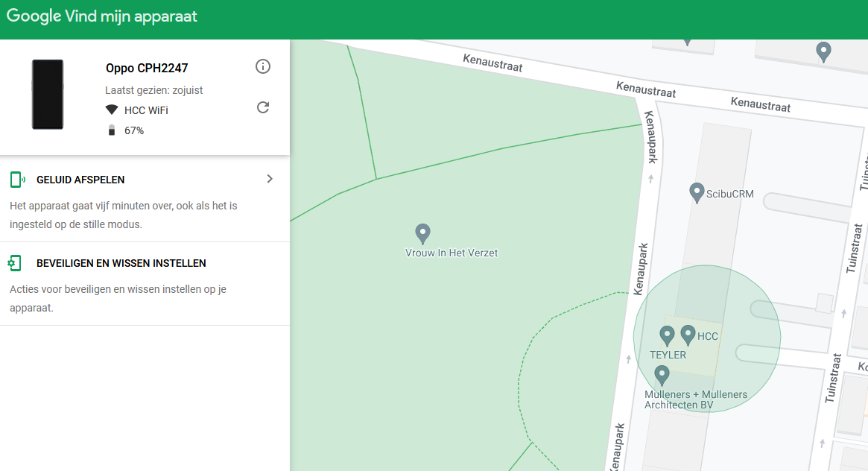Click the secure device lock icon
Viewport: 868px width, 471px height.
(x=15, y=263)
